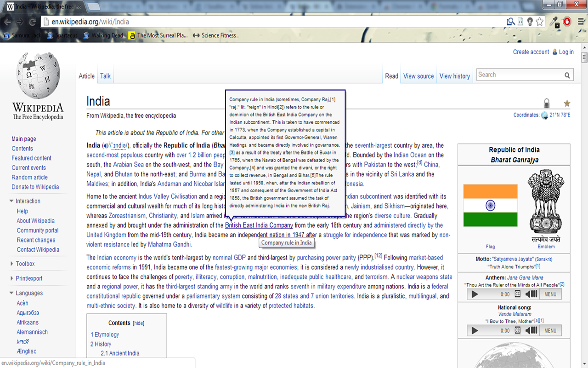Play the Jana Gana Mana anthem audio
Screen dimensions: 588x368
tap(475, 294)
